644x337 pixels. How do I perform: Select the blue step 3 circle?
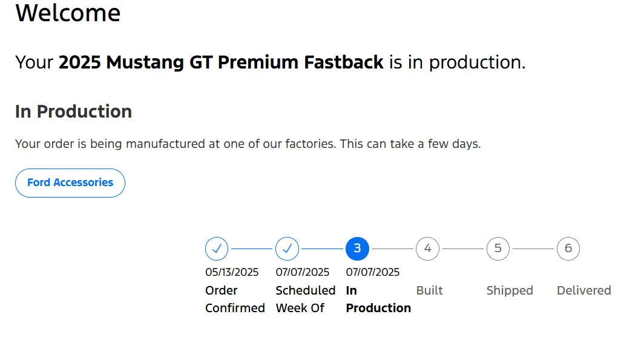(357, 249)
